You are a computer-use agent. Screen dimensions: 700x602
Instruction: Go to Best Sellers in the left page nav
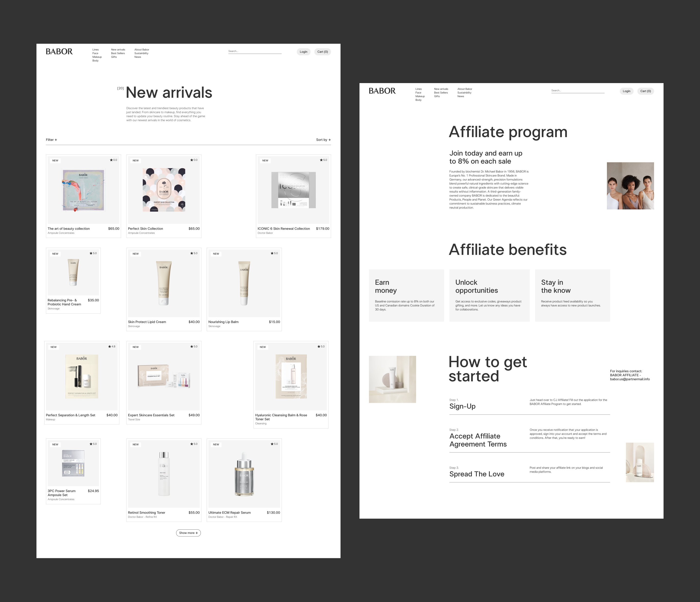118,53
